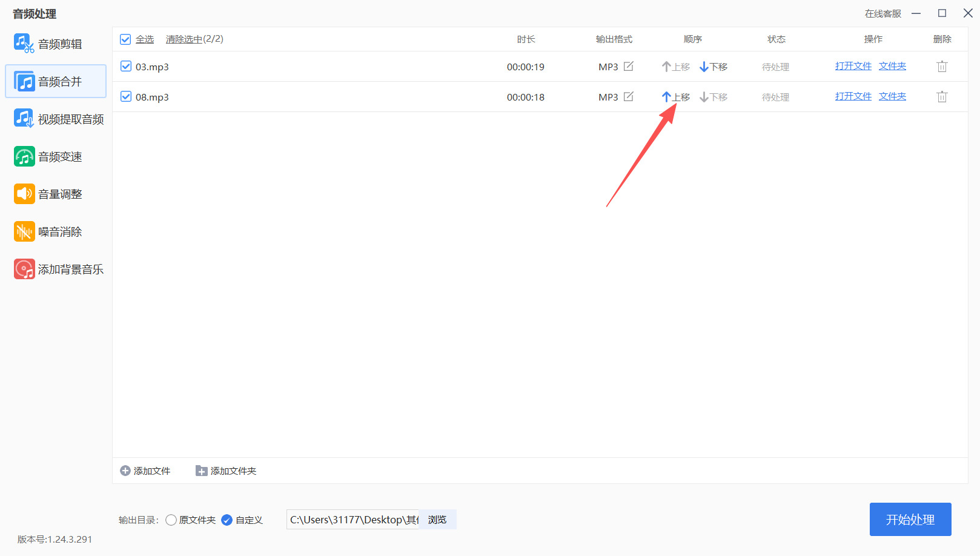The width and height of the screenshot is (980, 556).
Task: Click 浏览 to browse output folder
Action: [437, 520]
